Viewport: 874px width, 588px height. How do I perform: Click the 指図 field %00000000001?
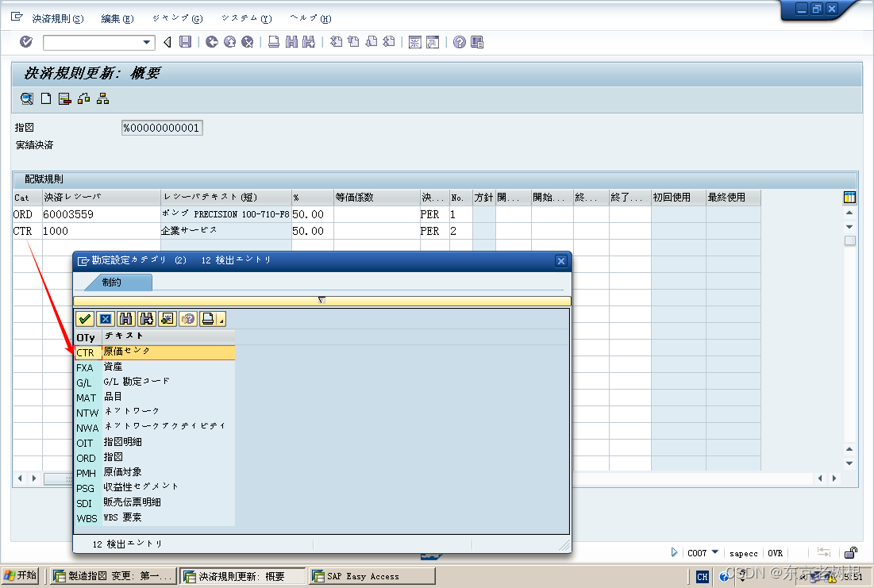(x=162, y=128)
